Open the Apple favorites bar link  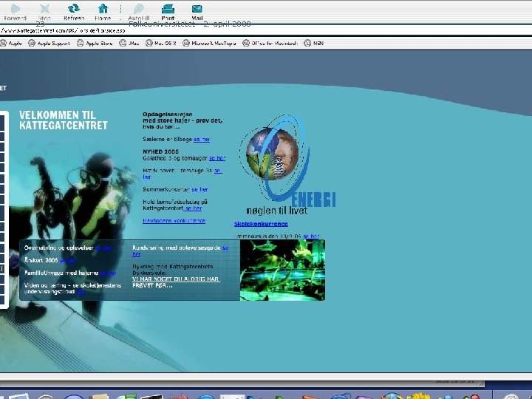coord(11,43)
